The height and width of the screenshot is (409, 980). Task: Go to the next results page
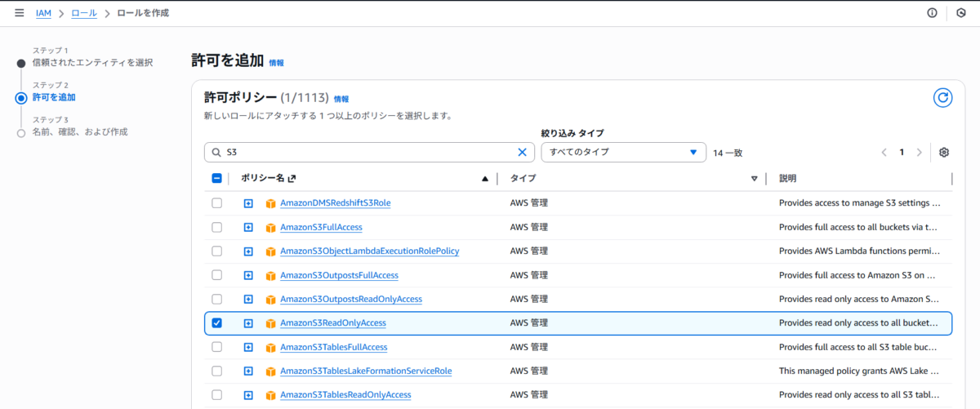coord(920,153)
